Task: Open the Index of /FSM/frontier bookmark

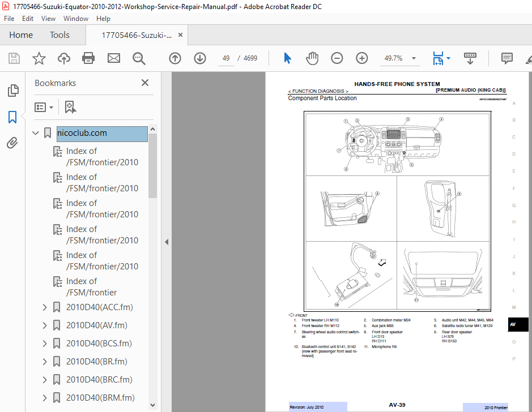Action: pyautogui.click(x=92, y=286)
